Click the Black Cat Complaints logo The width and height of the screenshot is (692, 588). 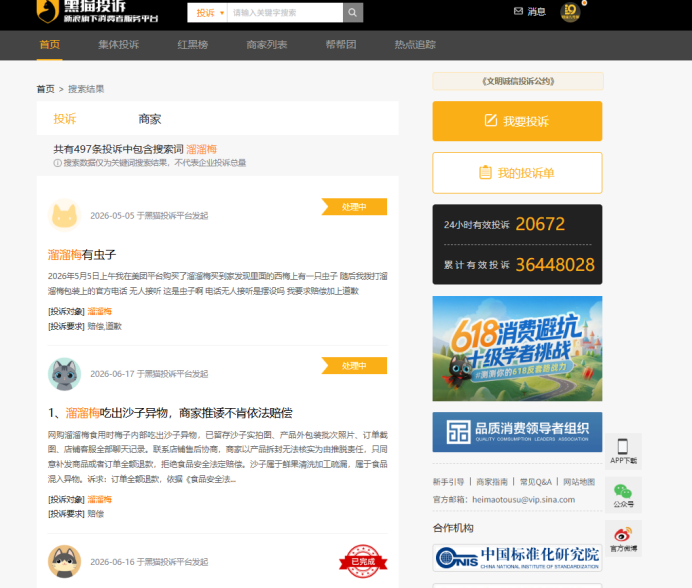pyautogui.click(x=97, y=11)
